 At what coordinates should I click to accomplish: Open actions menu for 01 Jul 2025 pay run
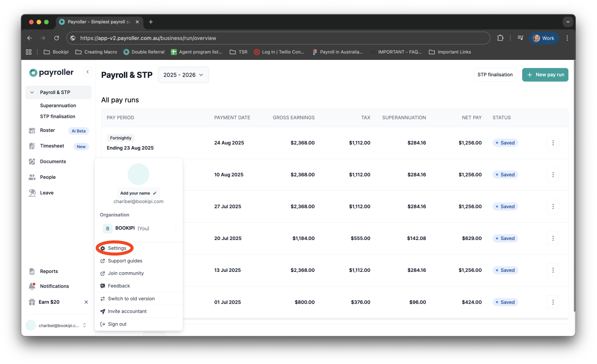[553, 302]
